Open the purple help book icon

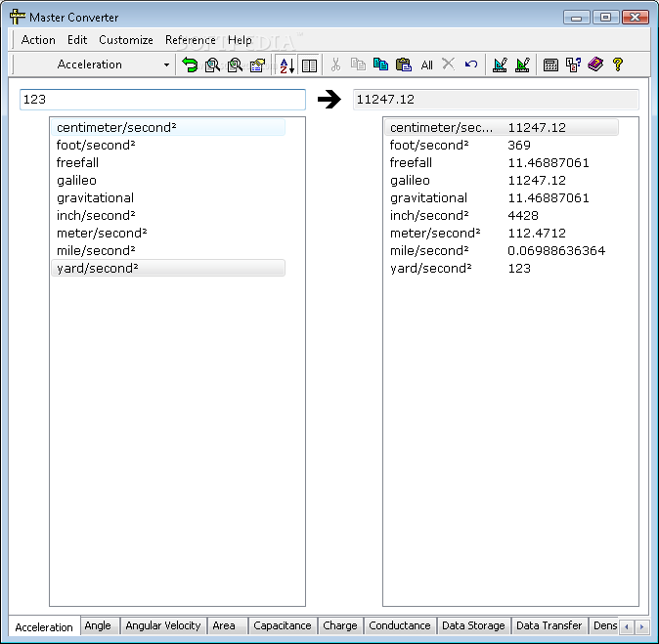(595, 64)
